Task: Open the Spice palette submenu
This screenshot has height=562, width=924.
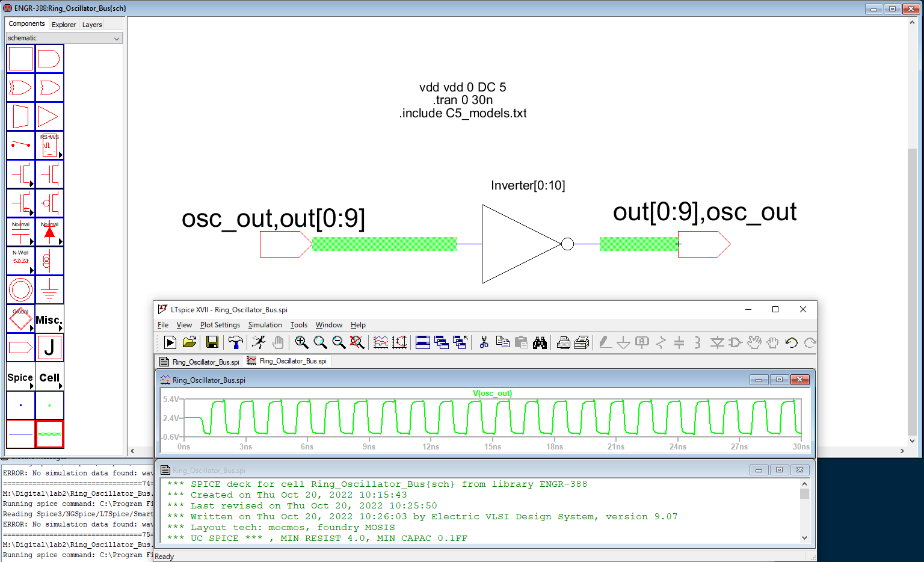Action: click(20, 377)
